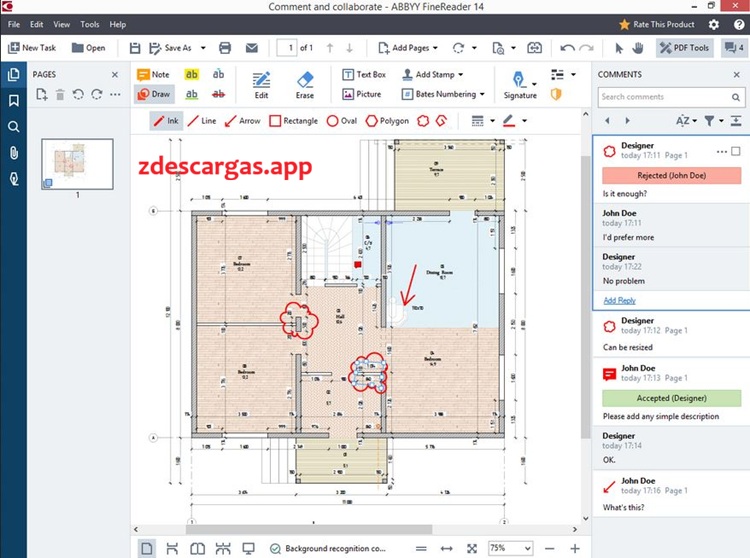Print the document via printer icon
This screenshot has width=750, height=558.
tap(225, 48)
